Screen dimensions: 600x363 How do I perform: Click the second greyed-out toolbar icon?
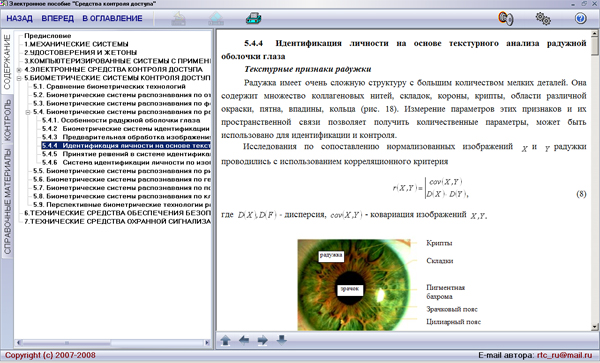[x=216, y=18]
